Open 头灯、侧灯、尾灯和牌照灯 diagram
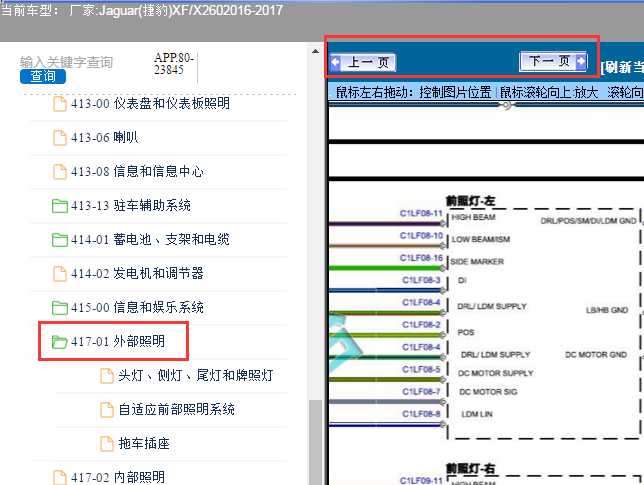Screen dimensions: 644x485 point(196,376)
